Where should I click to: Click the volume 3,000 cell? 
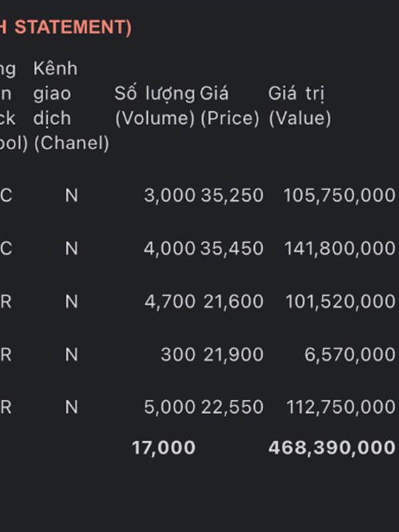tap(170, 196)
